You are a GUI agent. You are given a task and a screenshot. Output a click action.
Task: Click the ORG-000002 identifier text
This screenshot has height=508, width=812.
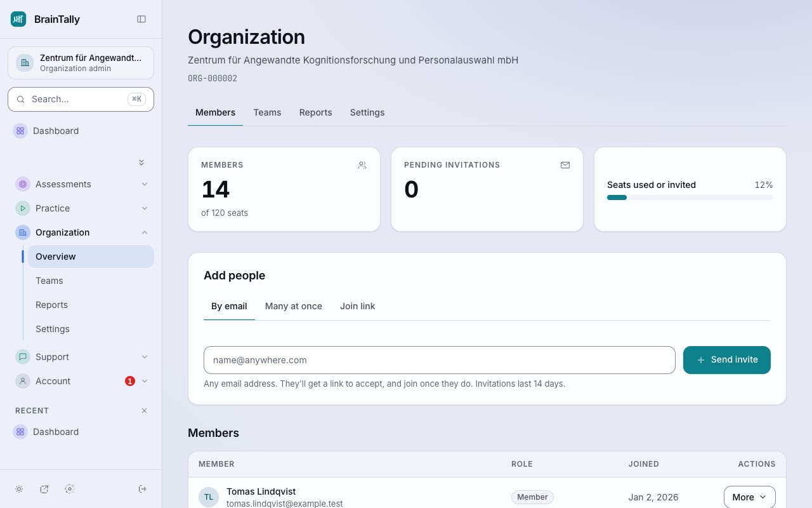coord(213,79)
